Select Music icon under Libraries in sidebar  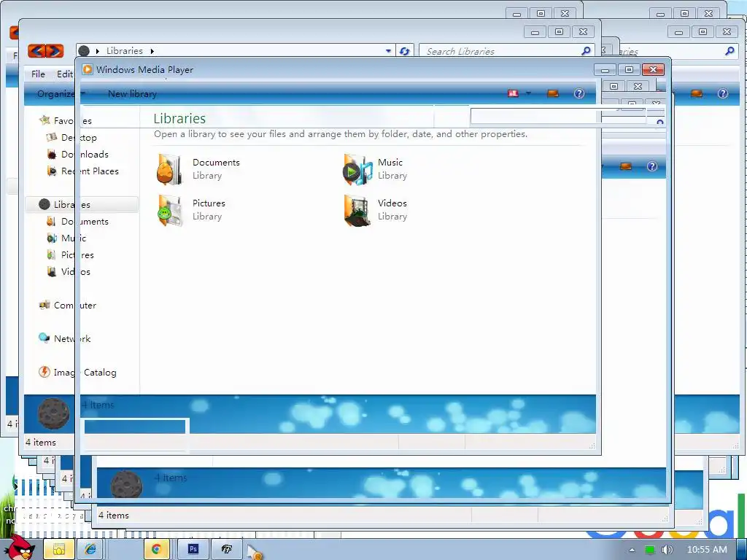(x=52, y=238)
